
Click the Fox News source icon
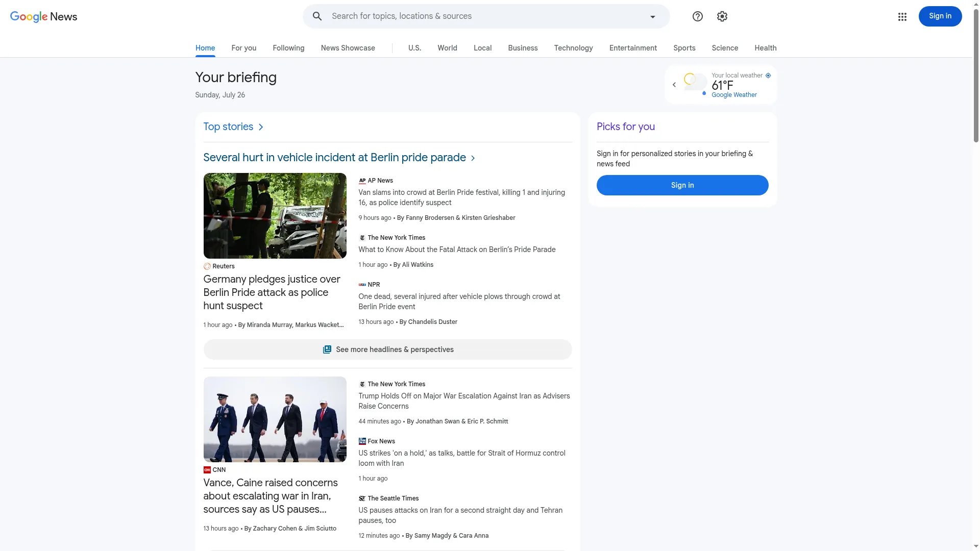(x=362, y=441)
